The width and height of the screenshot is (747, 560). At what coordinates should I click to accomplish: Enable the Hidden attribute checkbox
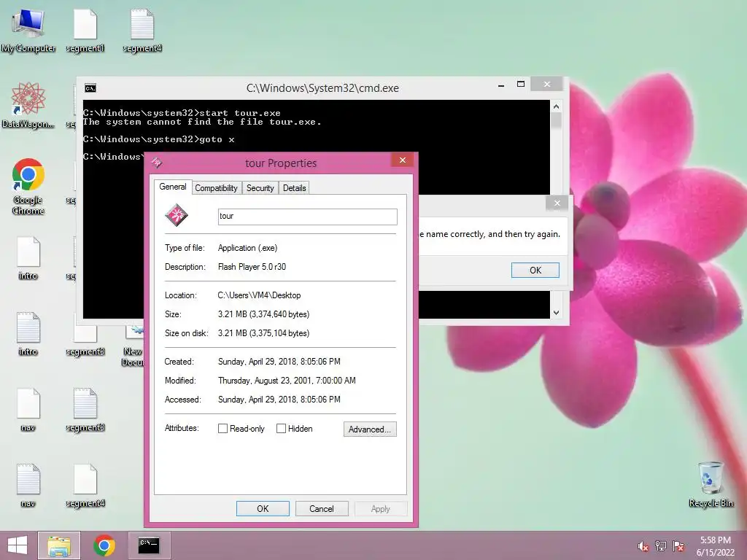click(x=281, y=429)
